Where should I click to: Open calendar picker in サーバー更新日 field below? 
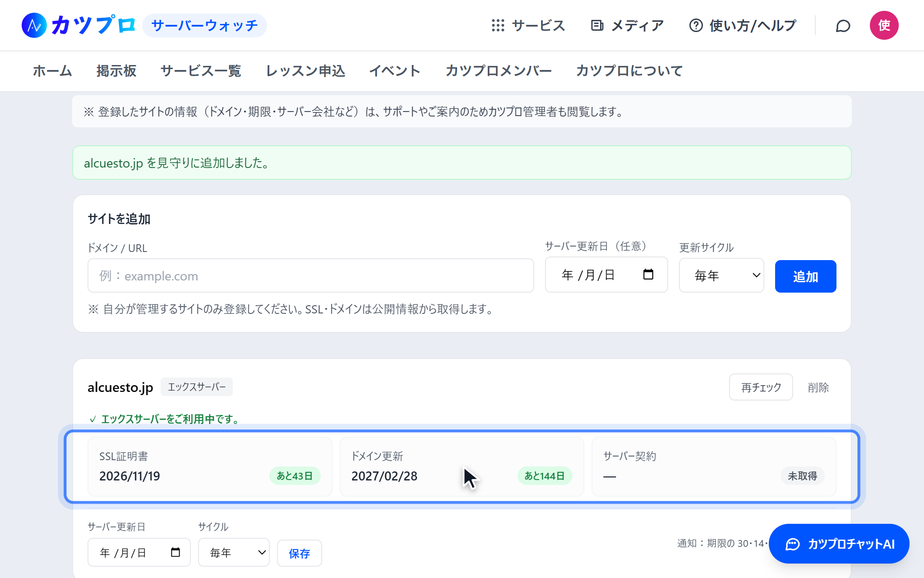pyautogui.click(x=176, y=552)
